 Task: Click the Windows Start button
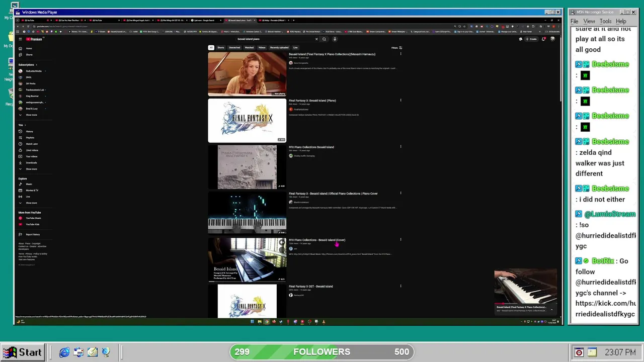click(23, 352)
